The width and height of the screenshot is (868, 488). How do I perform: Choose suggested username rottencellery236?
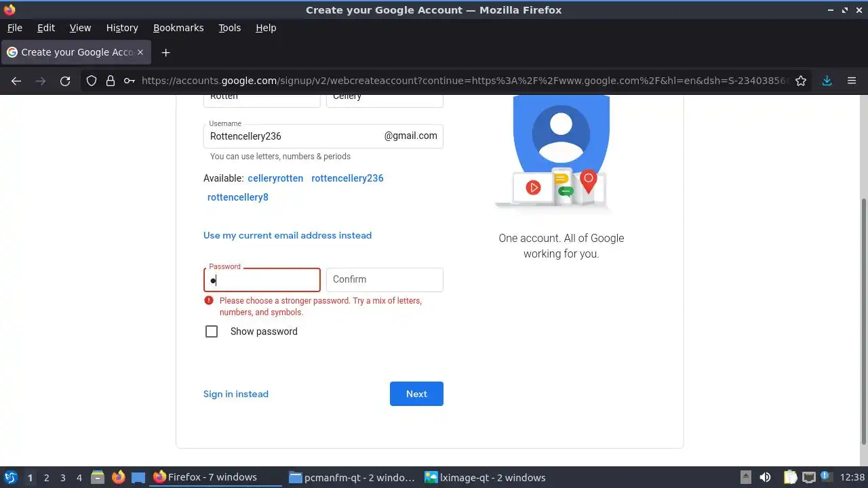click(x=347, y=178)
